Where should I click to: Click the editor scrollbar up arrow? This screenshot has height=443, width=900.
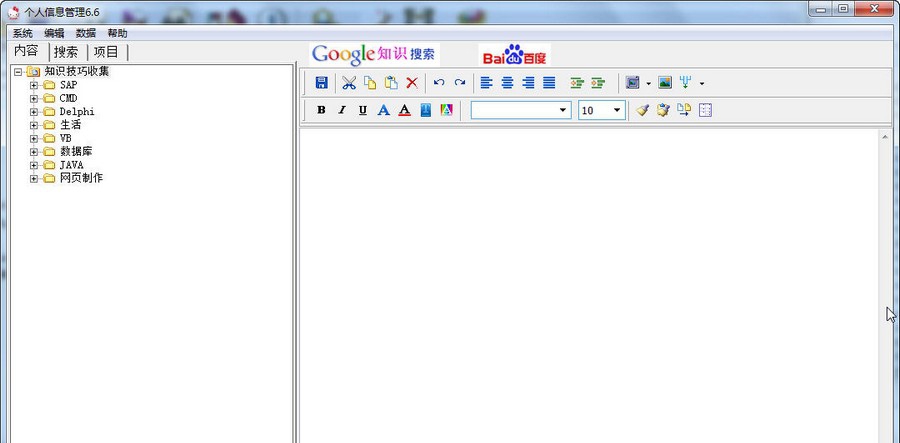click(885, 137)
